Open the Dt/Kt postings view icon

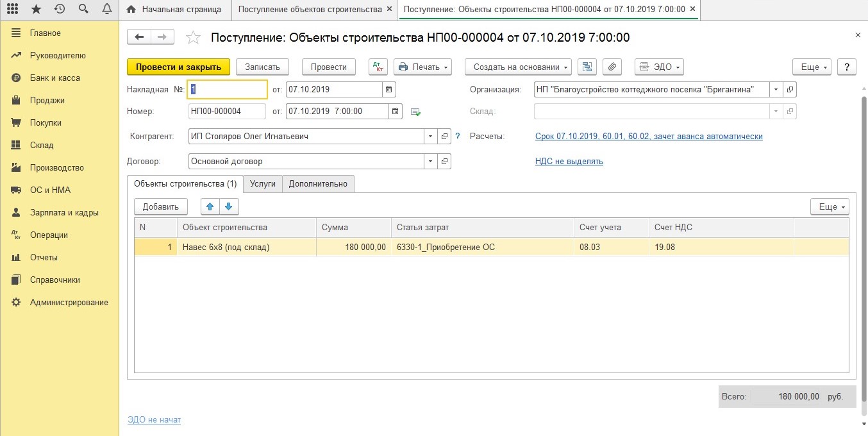pos(378,67)
